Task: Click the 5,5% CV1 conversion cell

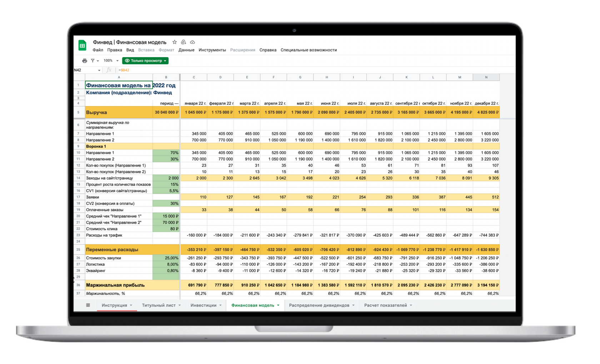Action: pyautogui.click(x=166, y=191)
